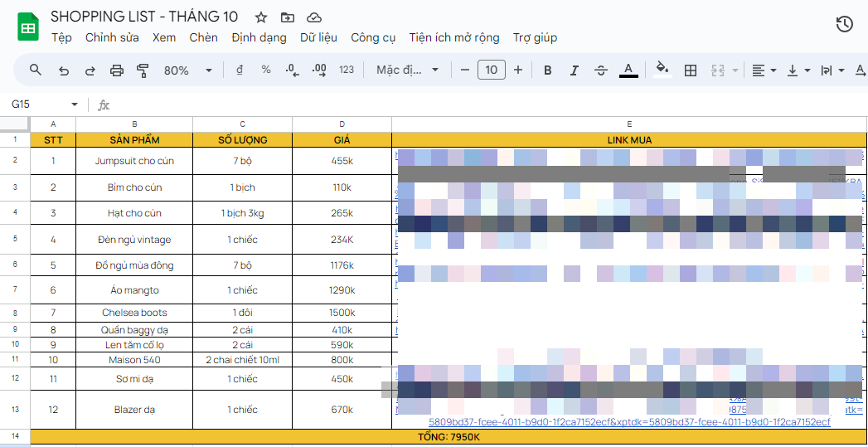The image size is (868, 447).
Task: Click the merge cells icon
Action: pos(718,70)
